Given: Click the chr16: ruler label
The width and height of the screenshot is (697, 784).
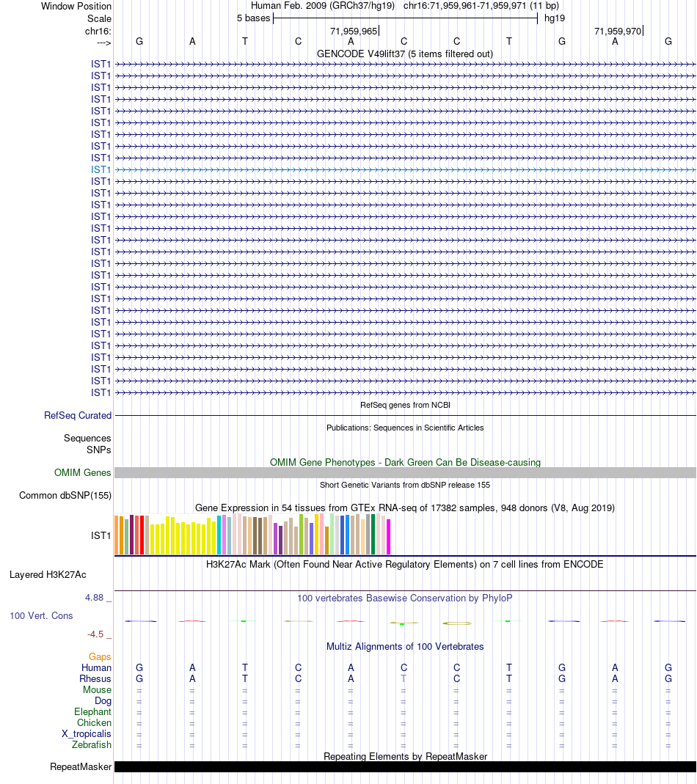Looking at the screenshot, I should pyautogui.click(x=98, y=31).
